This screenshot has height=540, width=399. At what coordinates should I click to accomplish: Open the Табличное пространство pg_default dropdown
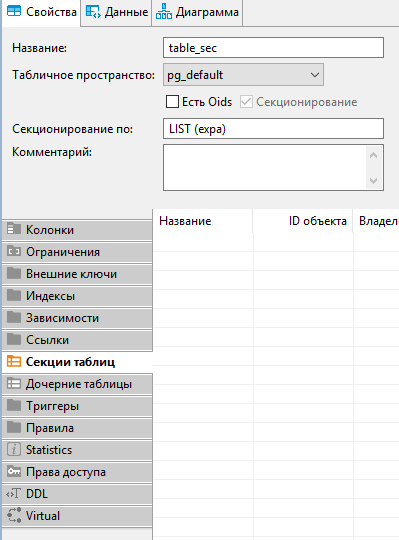coord(243,74)
